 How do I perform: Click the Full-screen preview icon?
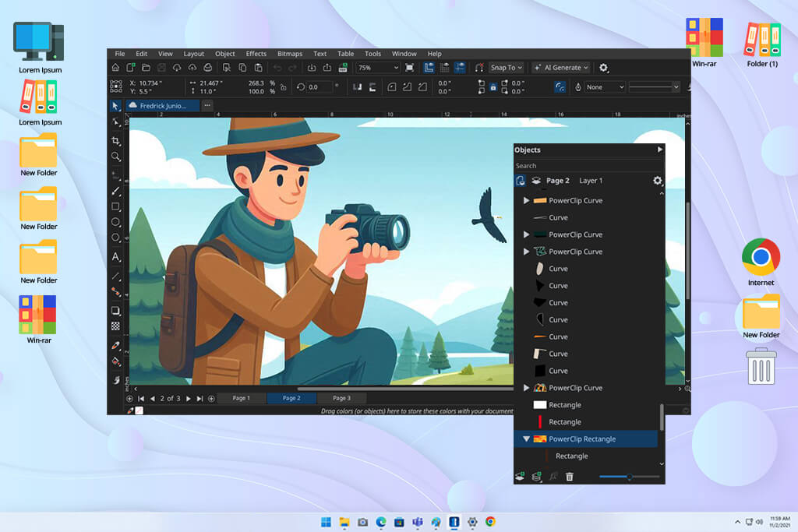click(x=409, y=68)
